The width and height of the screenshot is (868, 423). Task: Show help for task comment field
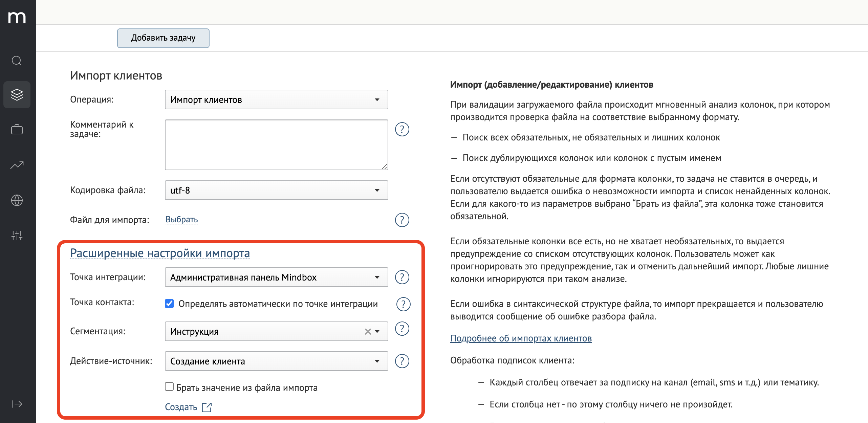(402, 129)
